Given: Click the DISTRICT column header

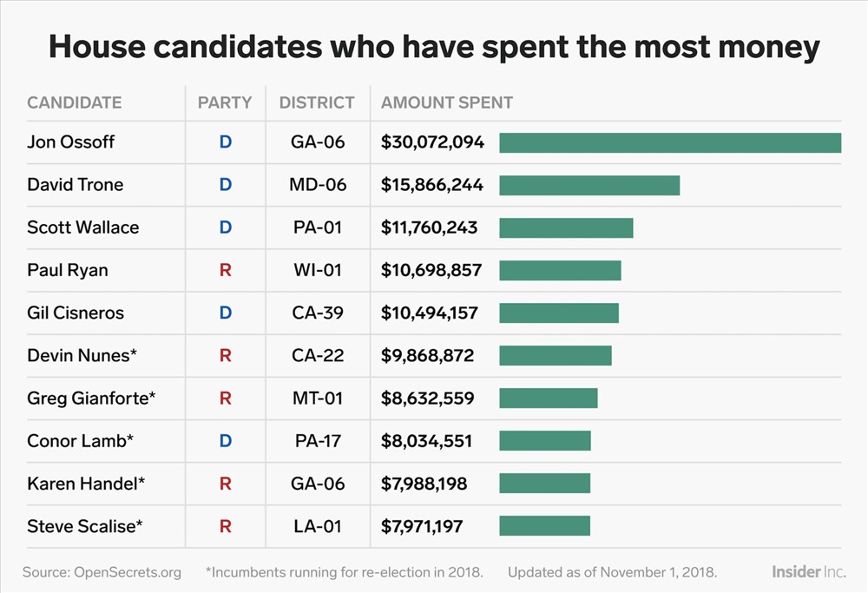Looking at the screenshot, I should point(317,102).
